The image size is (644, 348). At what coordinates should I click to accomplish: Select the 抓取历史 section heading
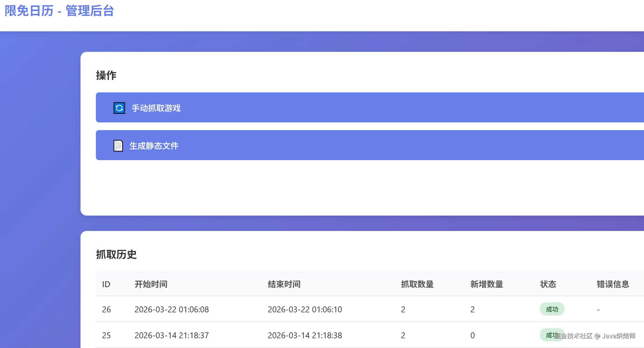point(116,254)
